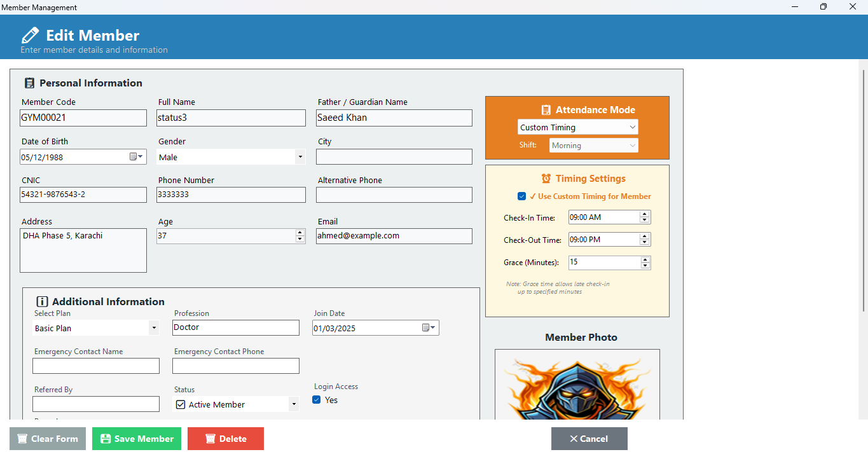Viewport: 868px width, 452px height.
Task: Click the Emergency Contact Phone field
Action: click(x=236, y=366)
